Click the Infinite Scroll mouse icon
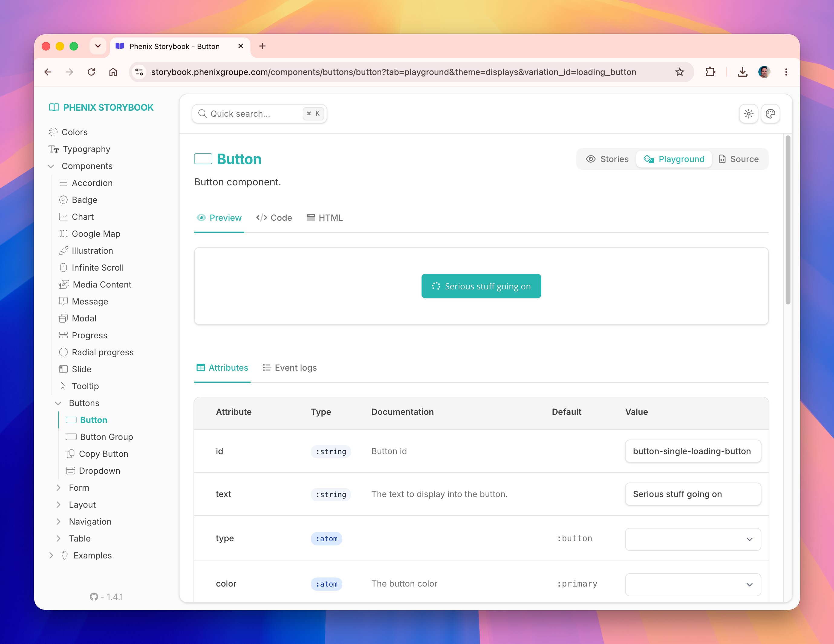 click(64, 268)
